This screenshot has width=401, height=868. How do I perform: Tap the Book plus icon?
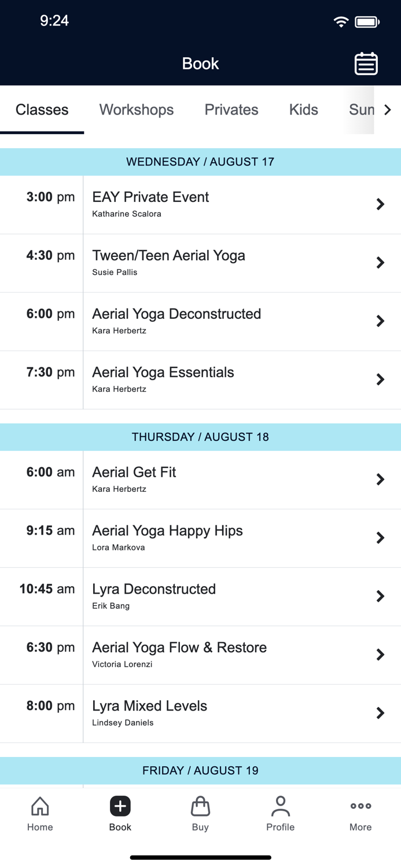point(120,806)
